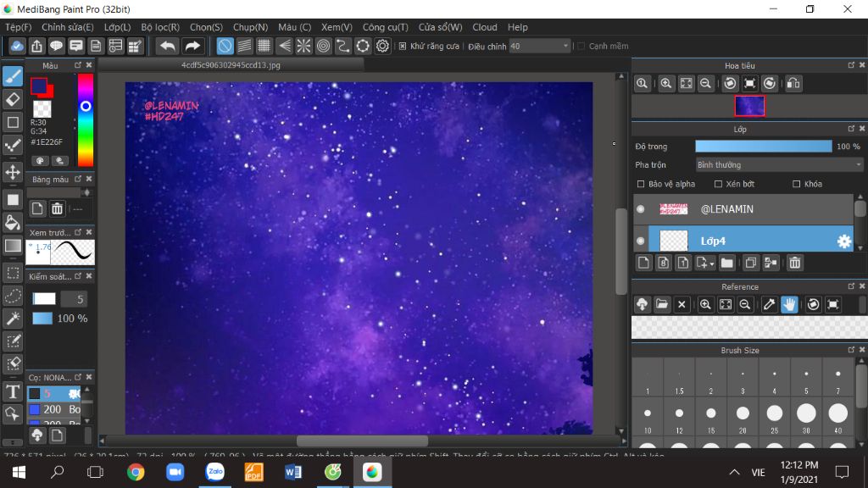Open Lớp4 layer settings gear

click(x=843, y=241)
